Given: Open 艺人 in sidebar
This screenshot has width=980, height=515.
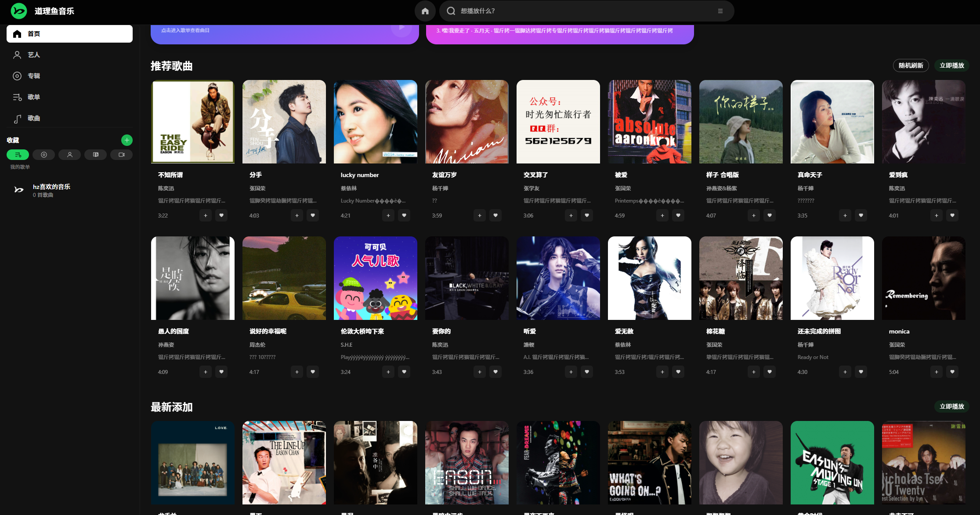Looking at the screenshot, I should (x=69, y=55).
